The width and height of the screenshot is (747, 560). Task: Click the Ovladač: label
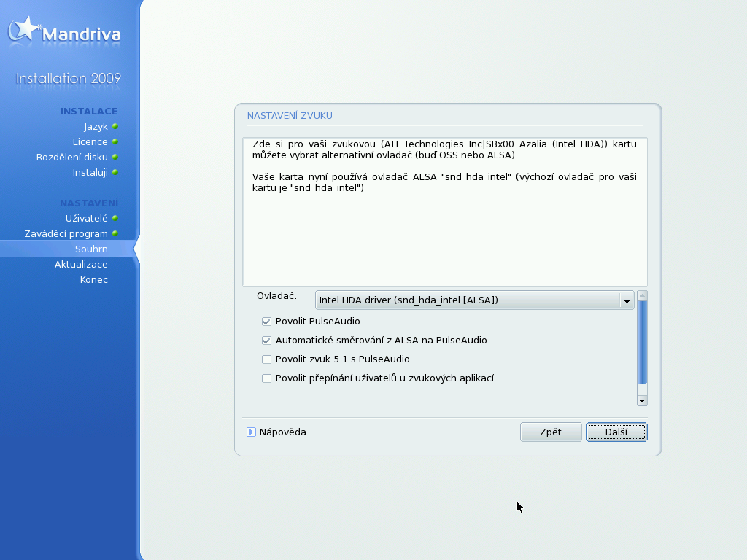(276, 296)
